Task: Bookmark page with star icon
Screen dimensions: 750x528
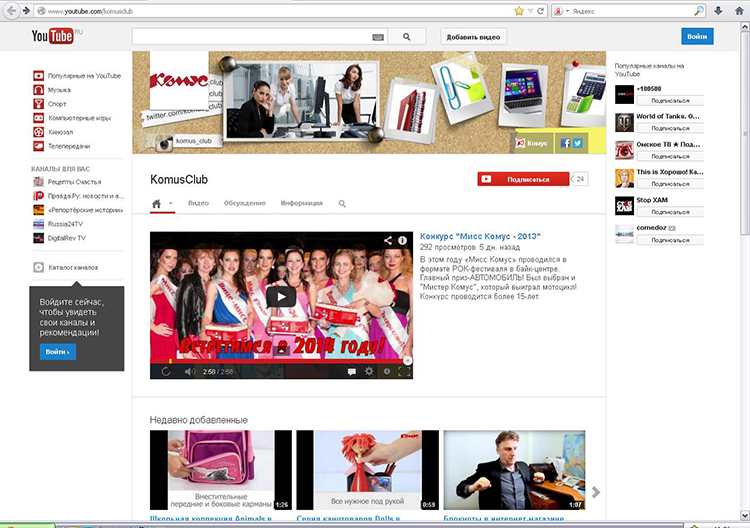Action: pos(519,11)
